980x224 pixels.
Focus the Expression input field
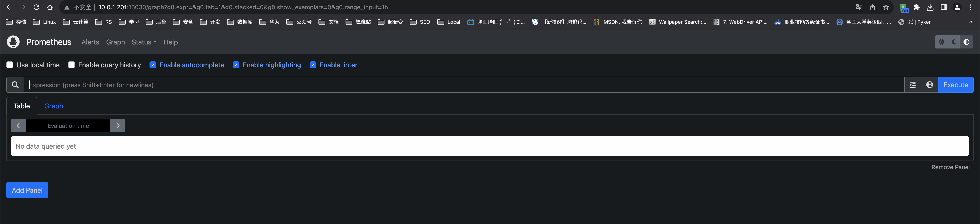pos(464,84)
